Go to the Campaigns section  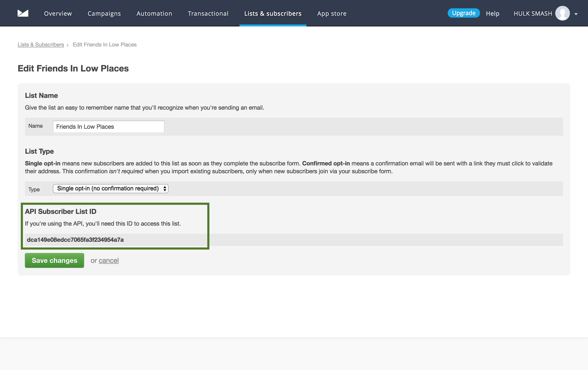coord(104,13)
